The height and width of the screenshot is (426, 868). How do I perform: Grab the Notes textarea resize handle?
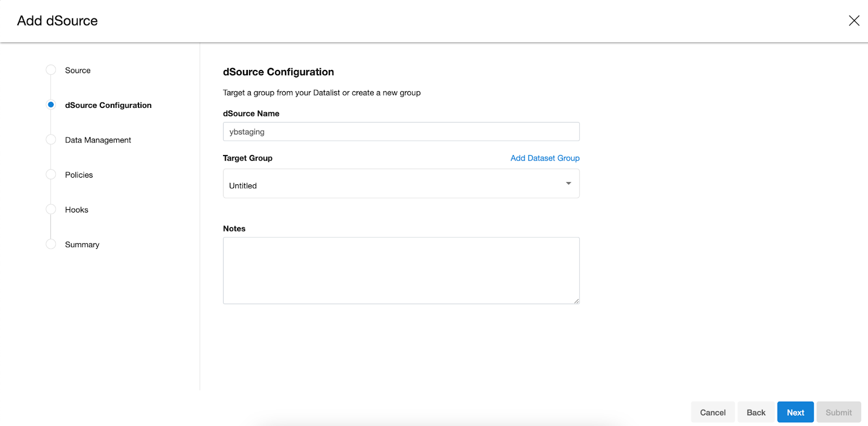576,301
